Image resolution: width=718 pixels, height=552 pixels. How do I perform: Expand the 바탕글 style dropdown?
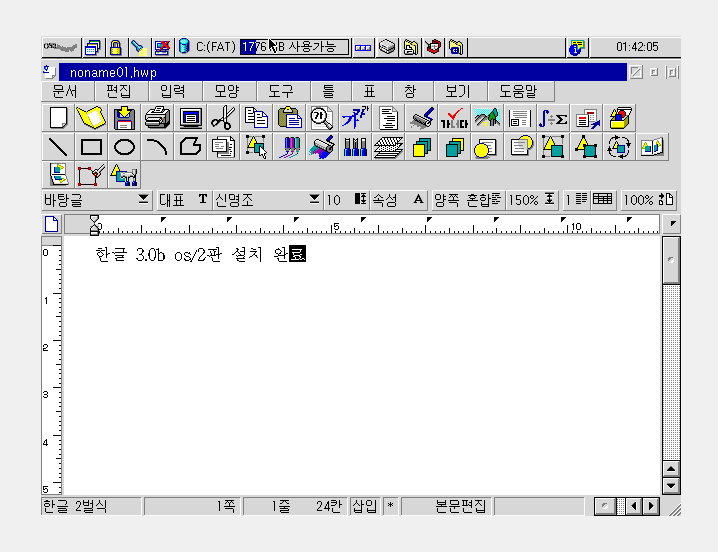click(x=144, y=200)
